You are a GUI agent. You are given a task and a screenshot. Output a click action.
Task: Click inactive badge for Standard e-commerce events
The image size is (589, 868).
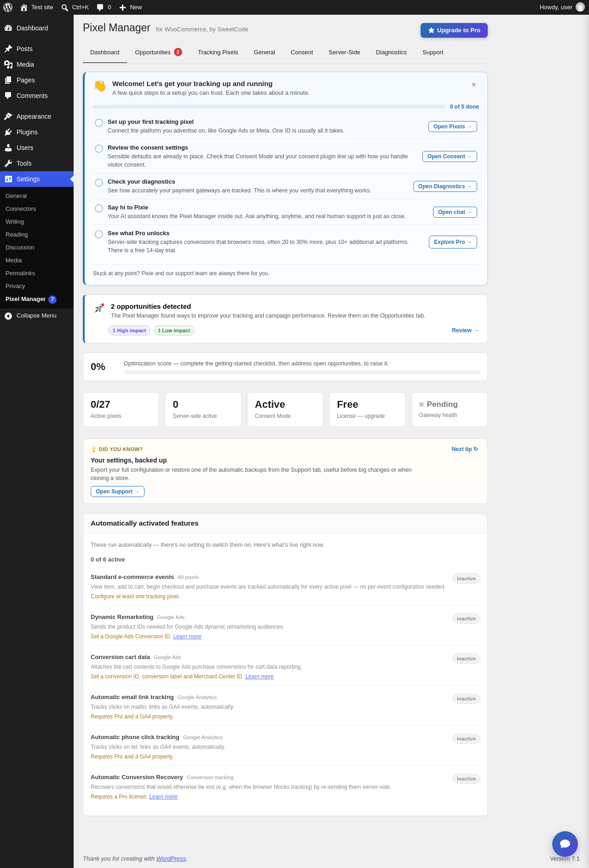click(466, 579)
